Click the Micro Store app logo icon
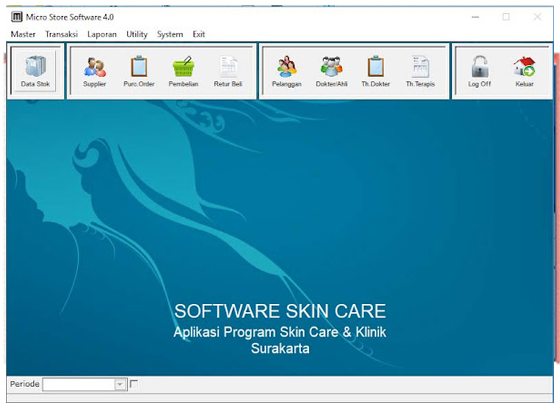Image resolution: width=560 pixels, height=420 pixels. tap(17, 17)
